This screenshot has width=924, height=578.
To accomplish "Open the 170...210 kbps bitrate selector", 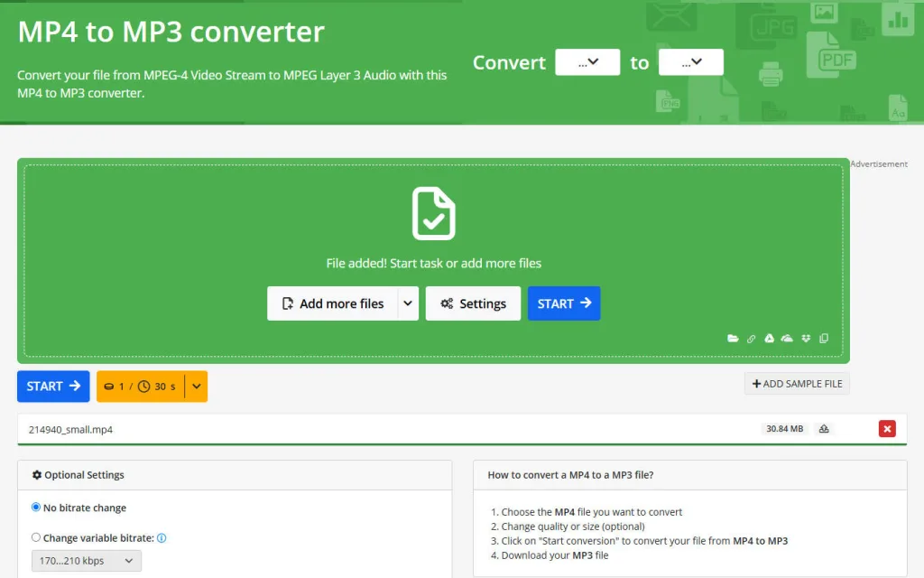I will (x=86, y=560).
